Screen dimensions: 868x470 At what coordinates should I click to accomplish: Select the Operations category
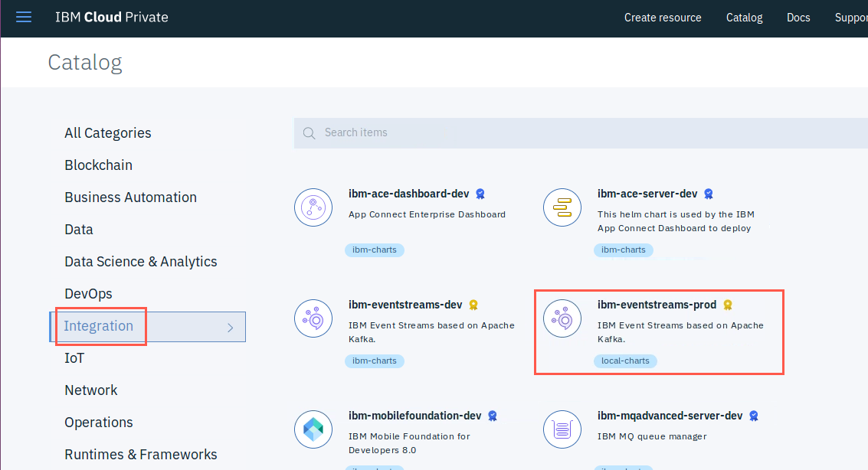99,423
